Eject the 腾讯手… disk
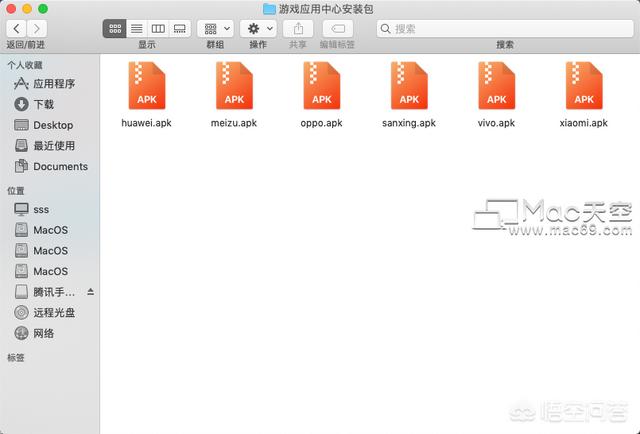The width and height of the screenshot is (640, 434). tap(91, 292)
